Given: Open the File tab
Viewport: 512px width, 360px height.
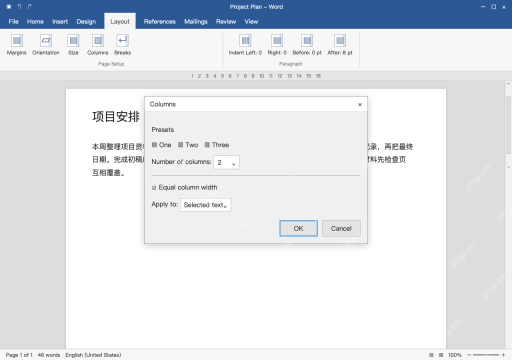Looking at the screenshot, I should click(13, 22).
